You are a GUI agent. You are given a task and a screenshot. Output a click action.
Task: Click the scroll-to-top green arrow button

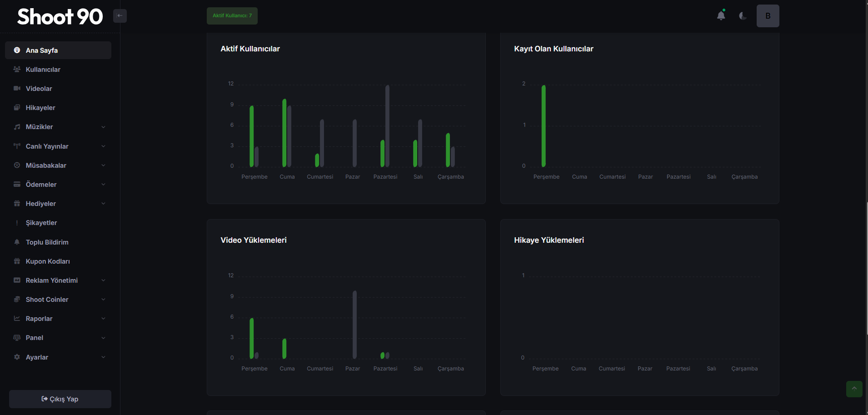click(x=854, y=389)
